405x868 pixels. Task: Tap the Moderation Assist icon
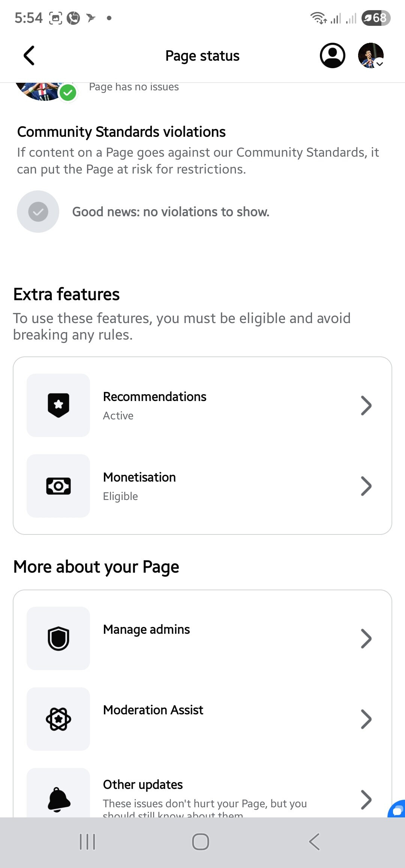(58, 719)
